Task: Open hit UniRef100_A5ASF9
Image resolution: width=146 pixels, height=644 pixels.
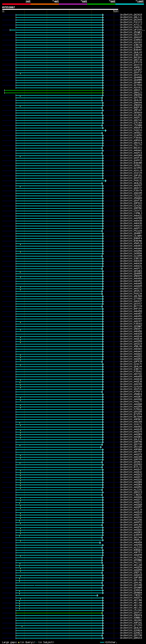Action: pos(131,128)
